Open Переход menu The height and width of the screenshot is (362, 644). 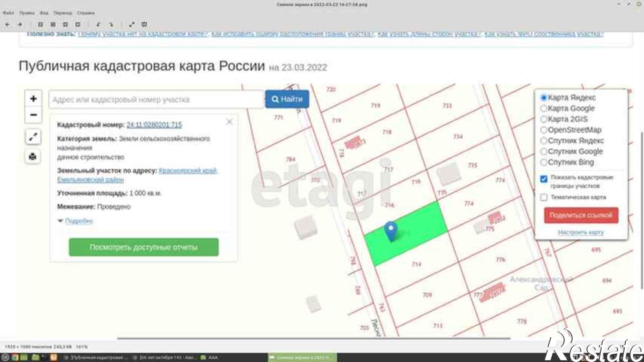coord(63,13)
